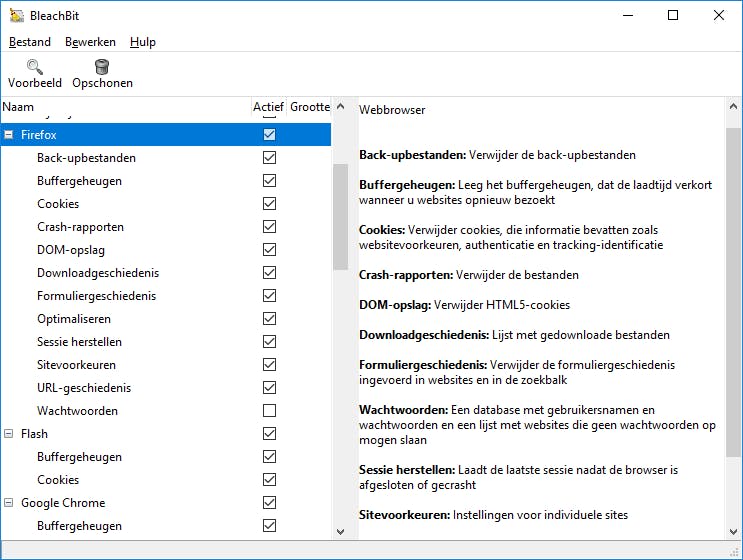Click the Actief column header
The width and height of the screenshot is (743, 560).
click(x=268, y=107)
